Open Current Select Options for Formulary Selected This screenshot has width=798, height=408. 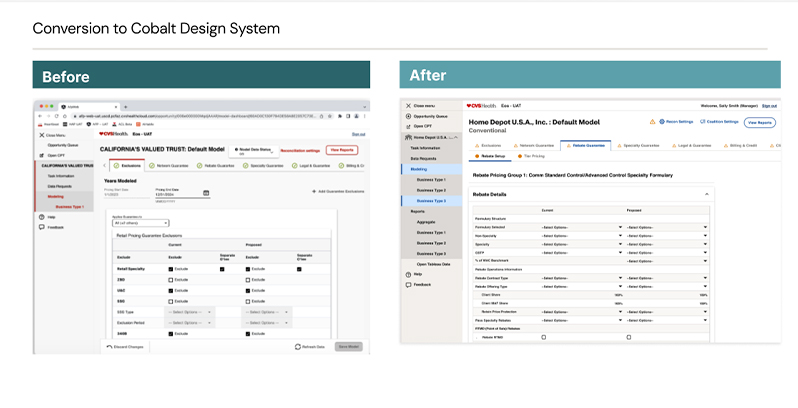[582, 227]
